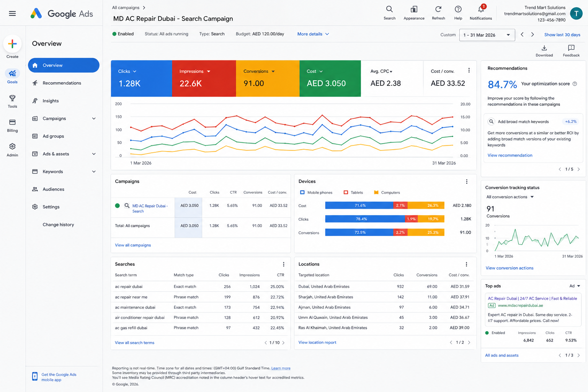Open the Appearance panel

pos(414,12)
